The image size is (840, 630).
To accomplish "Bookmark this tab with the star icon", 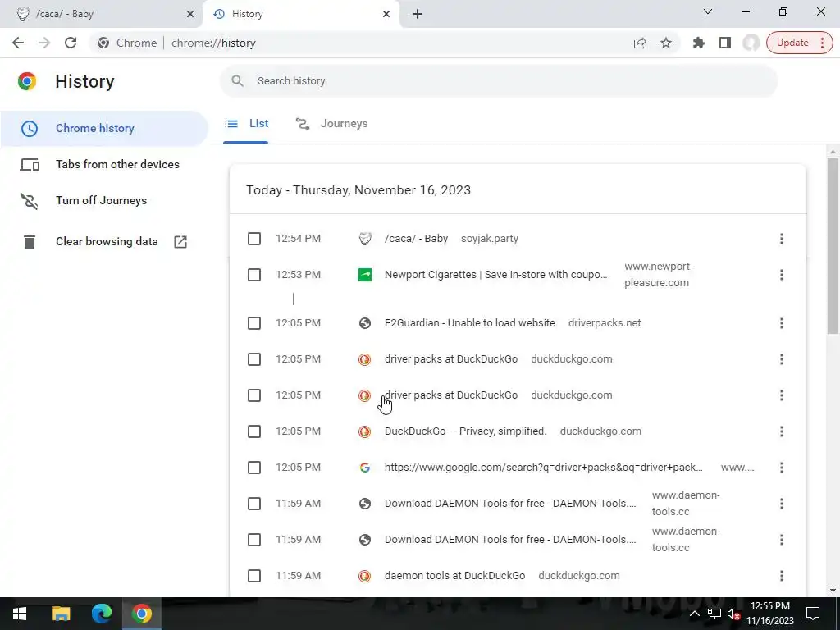I will coord(666,43).
